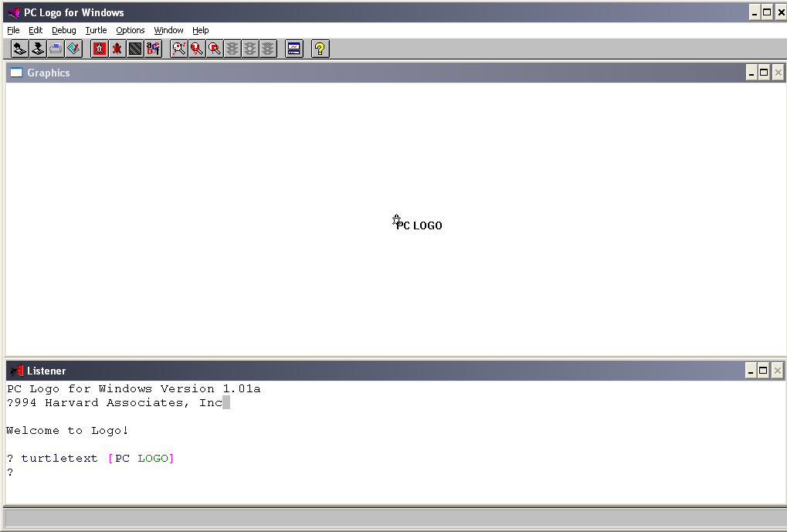Open the Turtle menu
Viewport: 787px width, 532px height.
96,30
